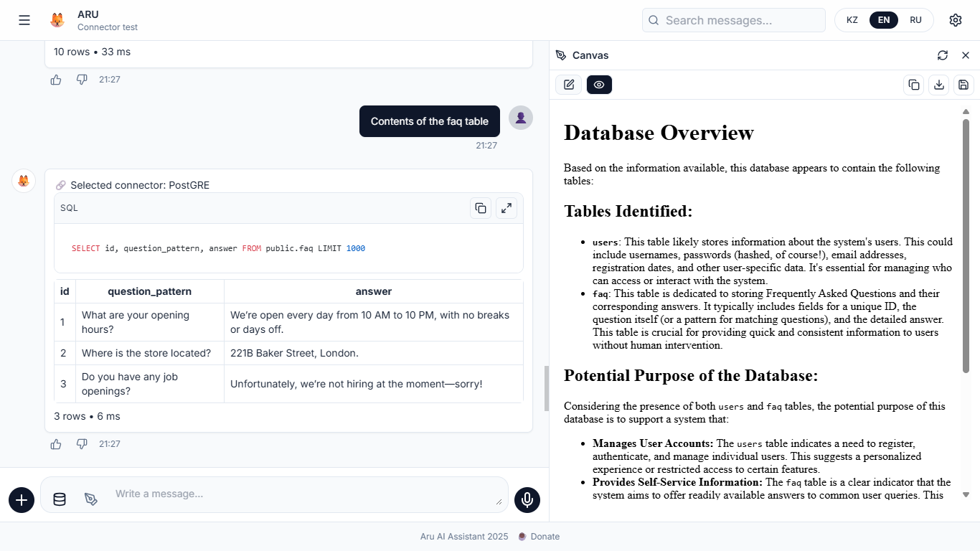Switch language to RU
This screenshot has width=980, height=551.
coord(915,20)
